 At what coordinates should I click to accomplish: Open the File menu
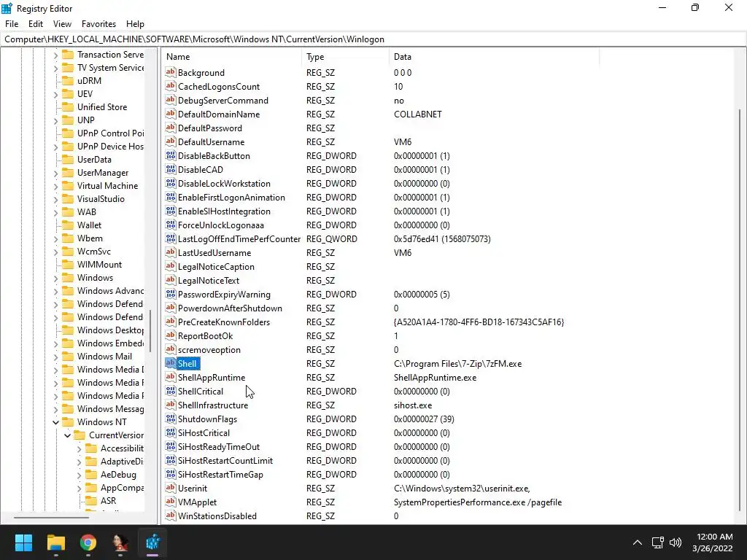pyautogui.click(x=12, y=24)
